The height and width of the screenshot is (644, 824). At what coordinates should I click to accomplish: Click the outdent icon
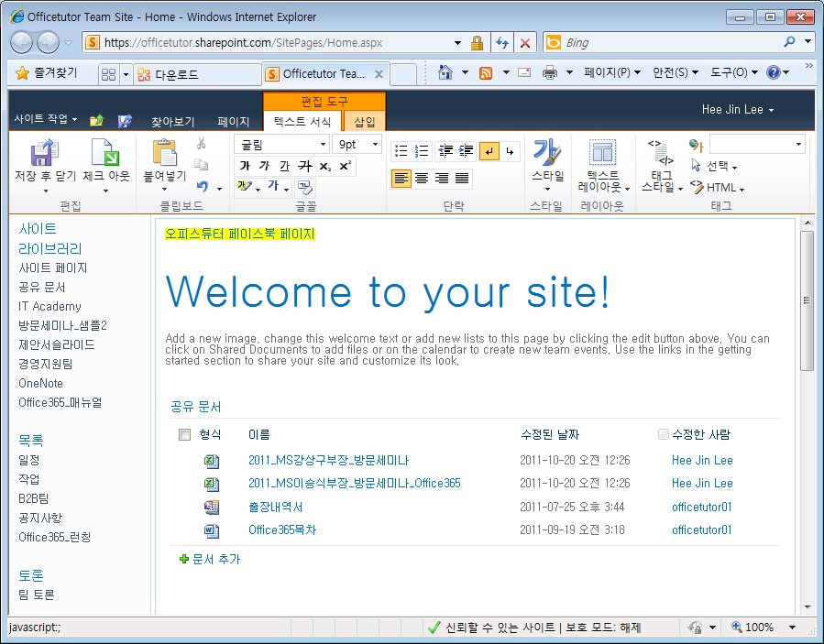(445, 151)
